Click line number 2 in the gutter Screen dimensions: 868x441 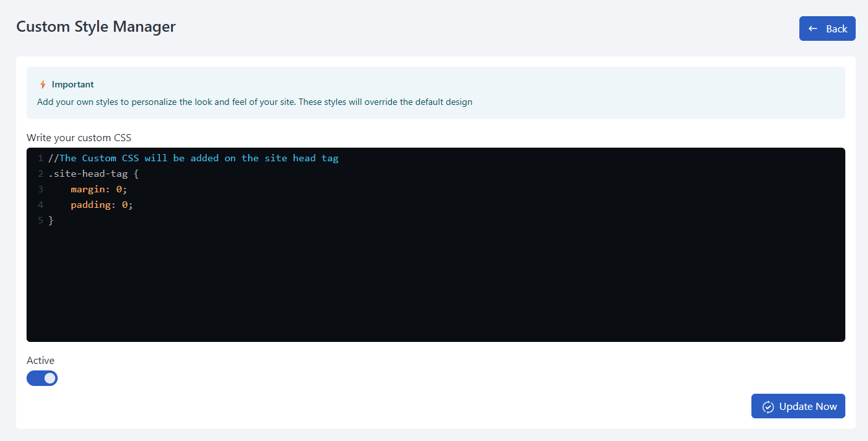tap(40, 173)
